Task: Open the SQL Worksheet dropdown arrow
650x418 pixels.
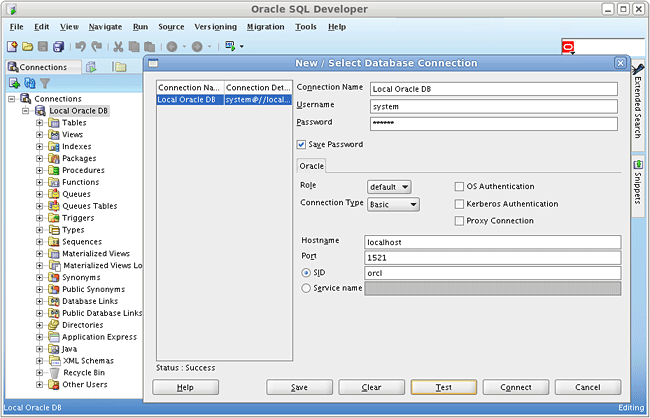Action: (242, 46)
